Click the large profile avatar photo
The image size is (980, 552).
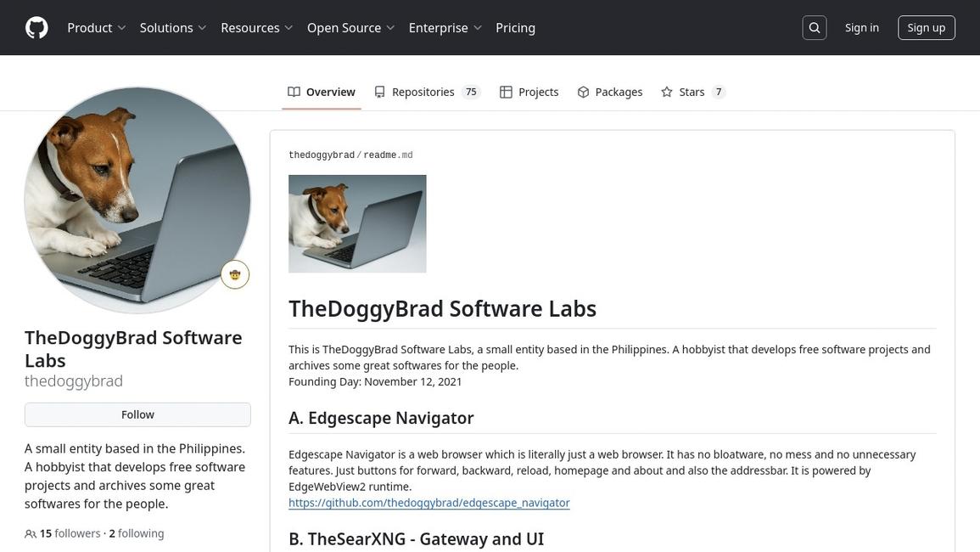tap(137, 200)
